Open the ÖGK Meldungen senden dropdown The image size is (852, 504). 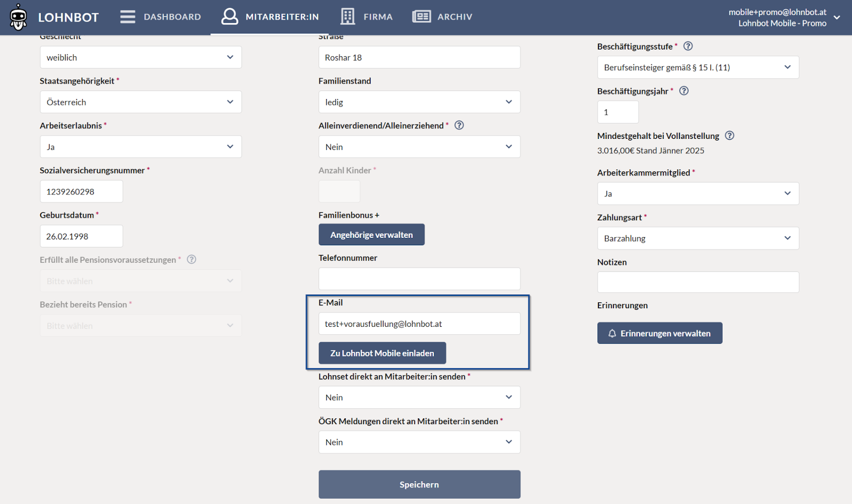420,442
